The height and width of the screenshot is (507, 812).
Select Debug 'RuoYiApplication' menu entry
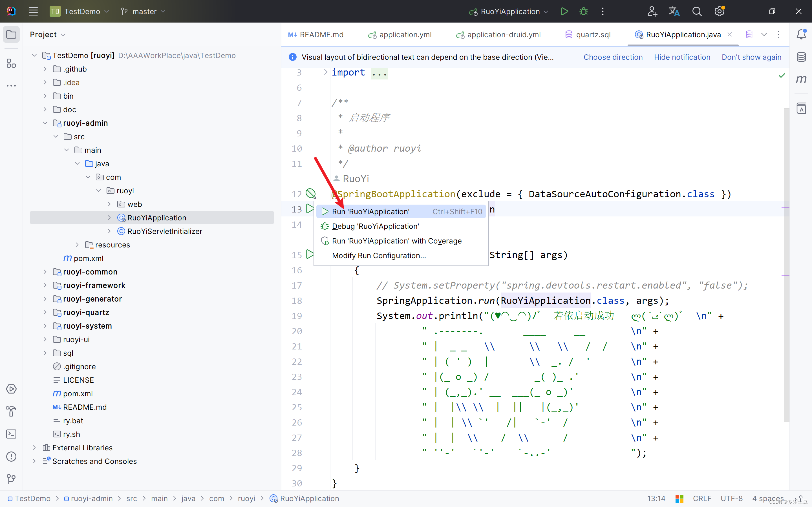pos(375,226)
